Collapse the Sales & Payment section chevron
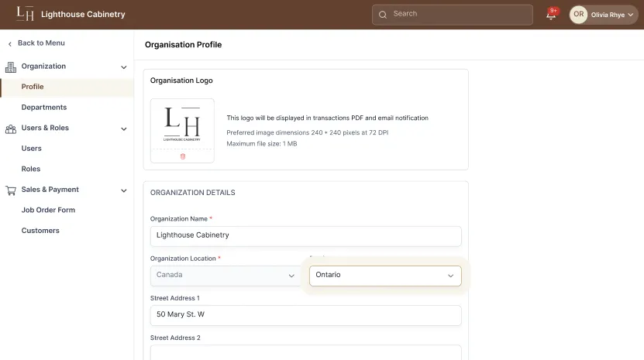 pos(124,190)
